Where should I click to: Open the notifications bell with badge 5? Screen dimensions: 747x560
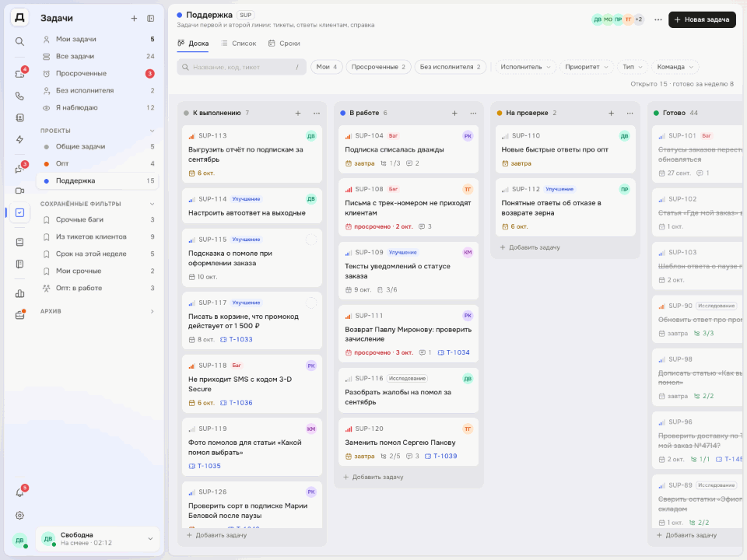(19, 493)
